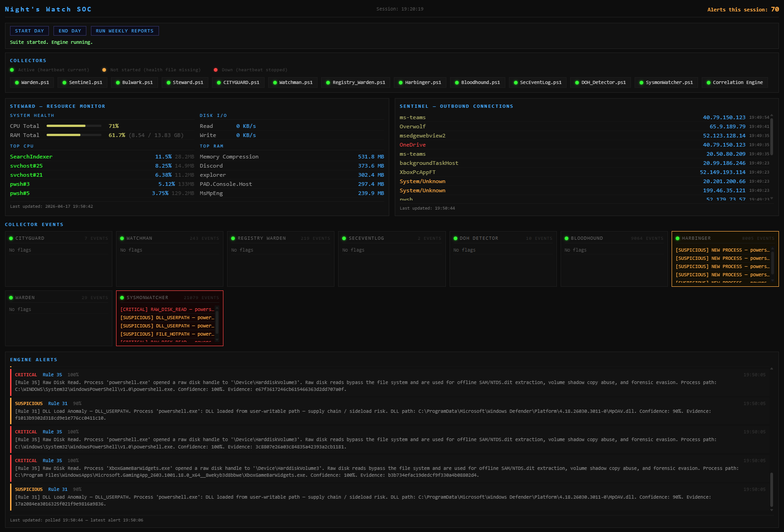This screenshot has height=532, width=784.
Task: Click the alerts this session counter 70
Action: (x=775, y=9)
